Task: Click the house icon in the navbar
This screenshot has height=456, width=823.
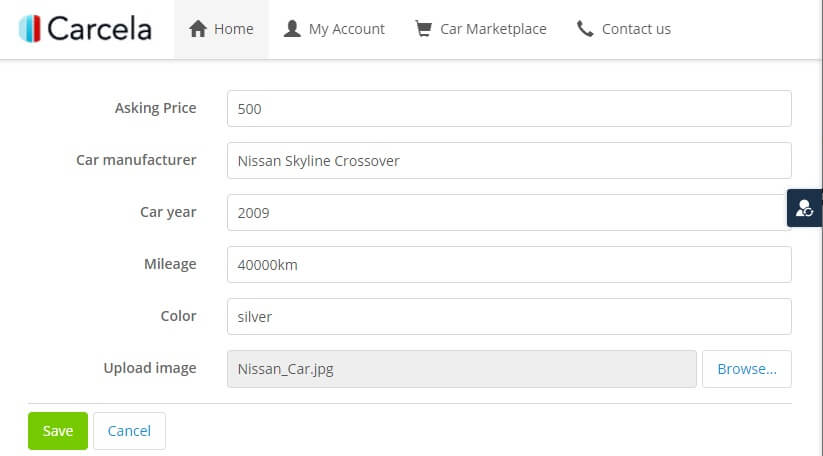Action: point(197,29)
